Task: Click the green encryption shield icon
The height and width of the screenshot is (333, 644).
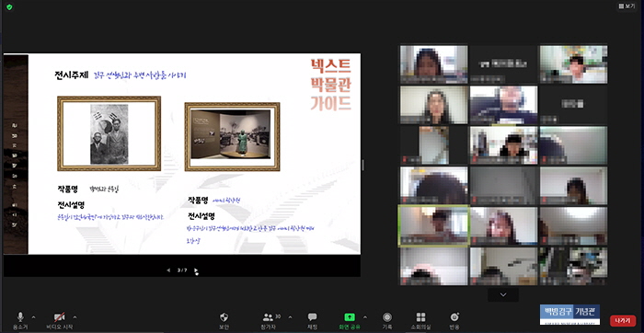Action: (9, 7)
